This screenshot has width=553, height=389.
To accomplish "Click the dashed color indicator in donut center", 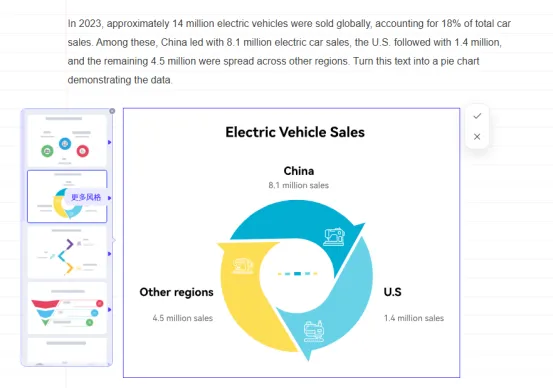I will 297,273.
